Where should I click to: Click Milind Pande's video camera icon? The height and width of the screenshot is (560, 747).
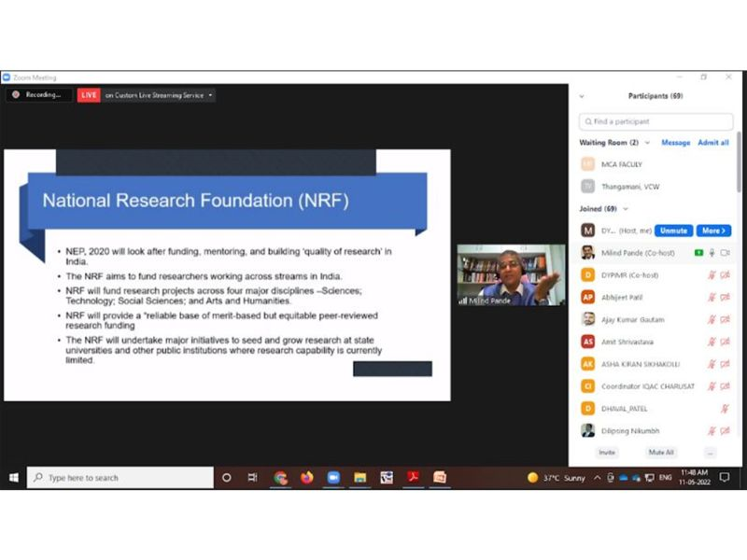pos(725,253)
